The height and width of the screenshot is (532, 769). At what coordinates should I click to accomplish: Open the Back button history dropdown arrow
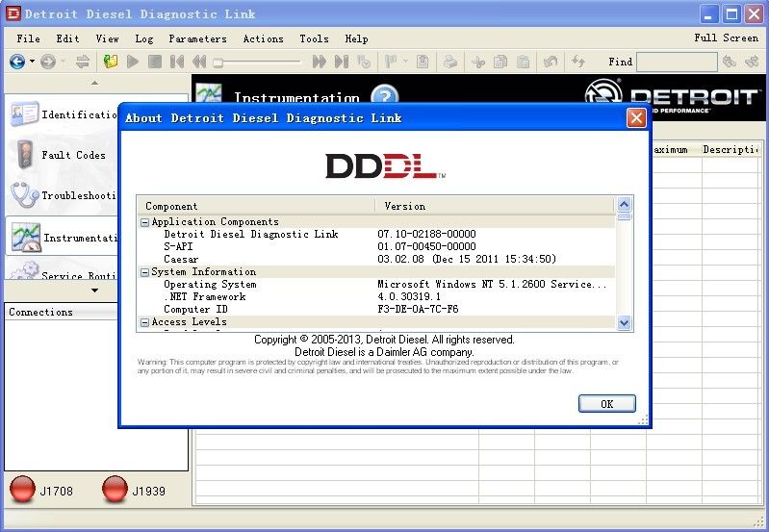[32, 62]
